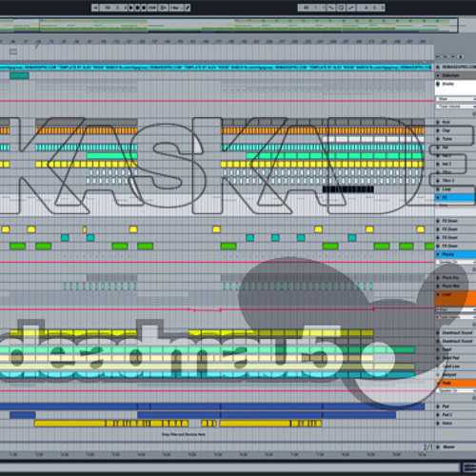Open the Drums Track Volume automation chooser
This screenshot has height=476, width=476.
pos(456,107)
